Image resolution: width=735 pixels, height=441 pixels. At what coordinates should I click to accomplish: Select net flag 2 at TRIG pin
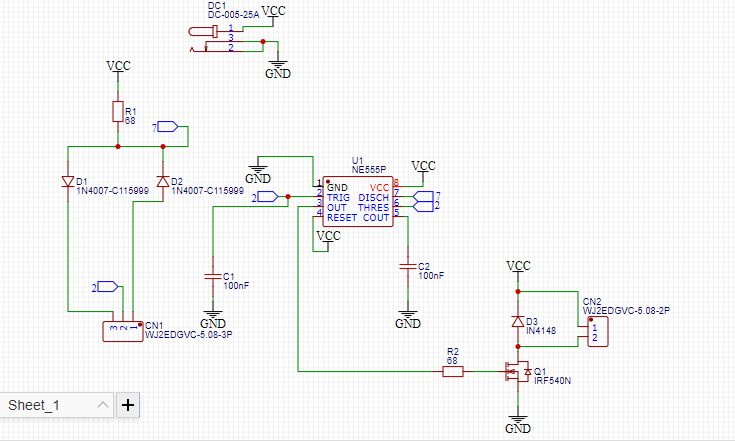pyautogui.click(x=268, y=197)
